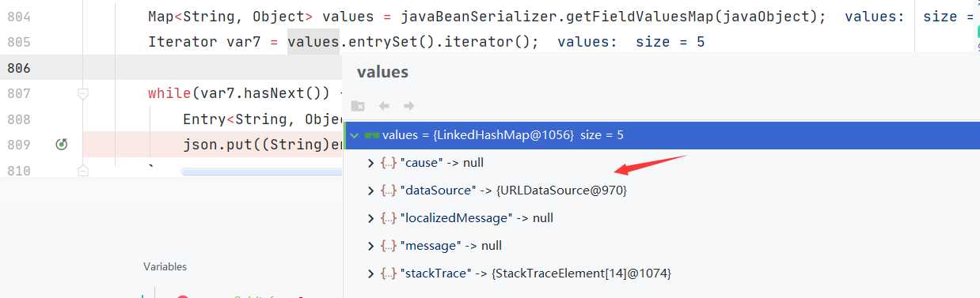This screenshot has height=298, width=980.
Task: Click line number 806 in gutter
Action: [18, 68]
